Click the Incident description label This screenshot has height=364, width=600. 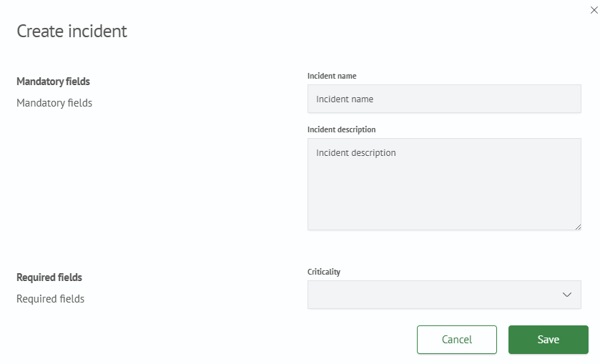341,129
